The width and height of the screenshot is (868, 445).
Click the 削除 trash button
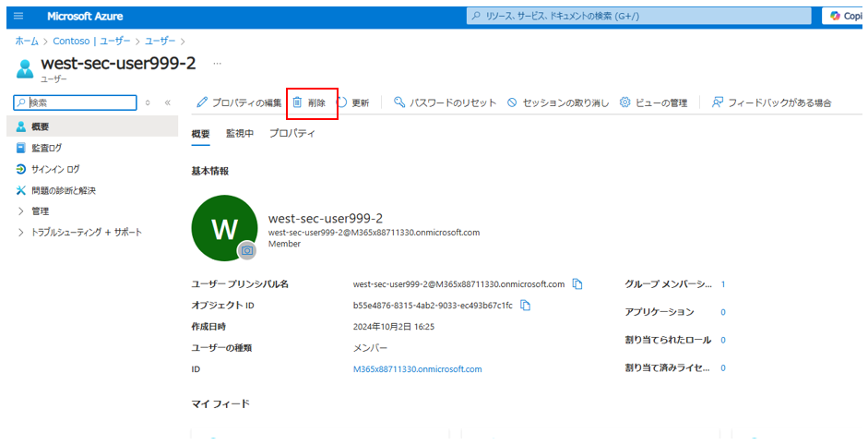point(309,102)
